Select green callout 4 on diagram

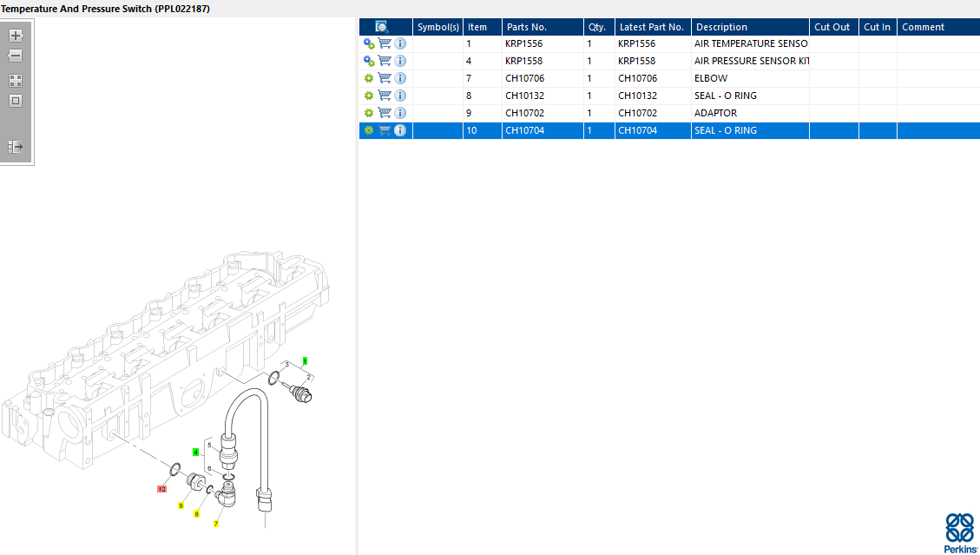click(x=195, y=452)
